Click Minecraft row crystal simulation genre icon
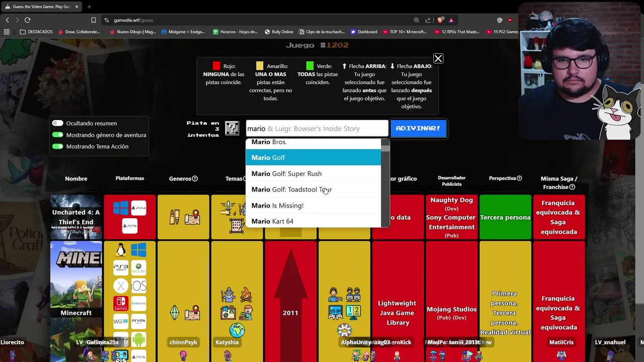 point(174,313)
